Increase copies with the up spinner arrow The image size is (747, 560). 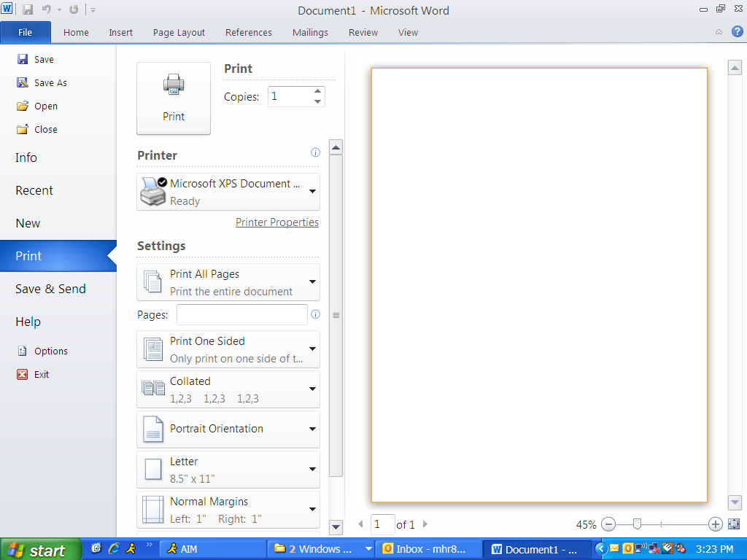318,91
